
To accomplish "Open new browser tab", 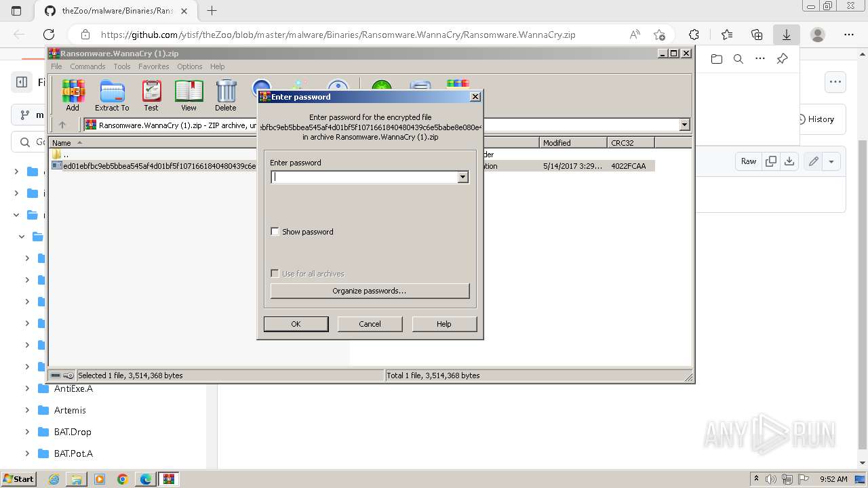I will coord(212,11).
